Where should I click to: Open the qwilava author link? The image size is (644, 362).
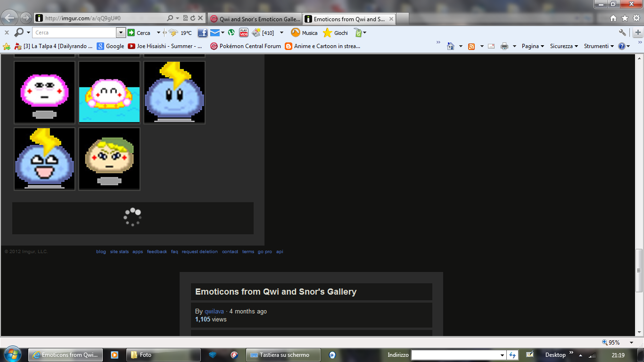tap(214, 312)
